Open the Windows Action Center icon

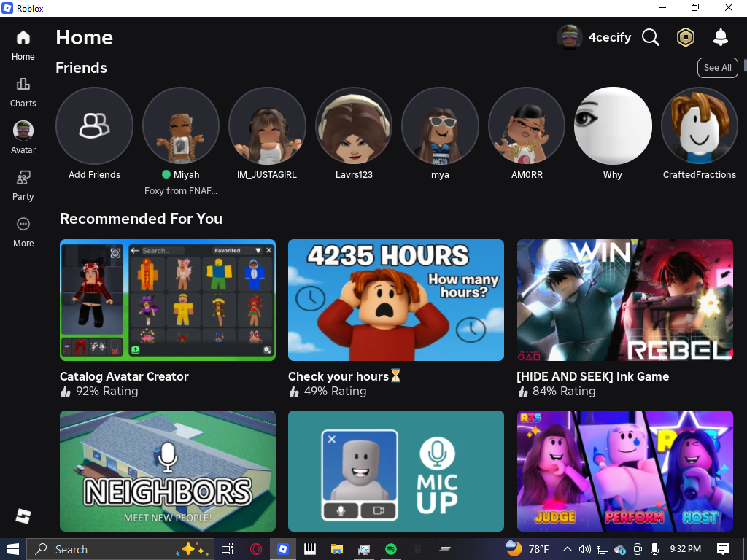coord(723,549)
